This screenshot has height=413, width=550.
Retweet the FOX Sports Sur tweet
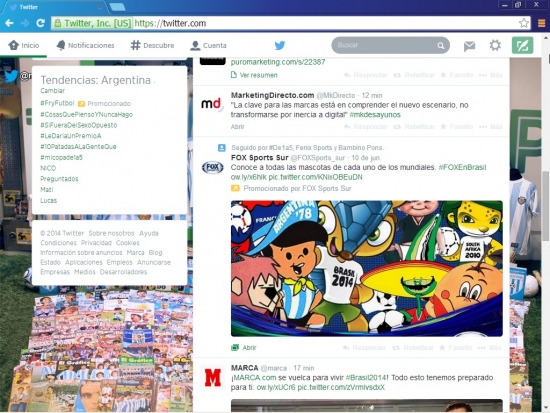[413, 348]
